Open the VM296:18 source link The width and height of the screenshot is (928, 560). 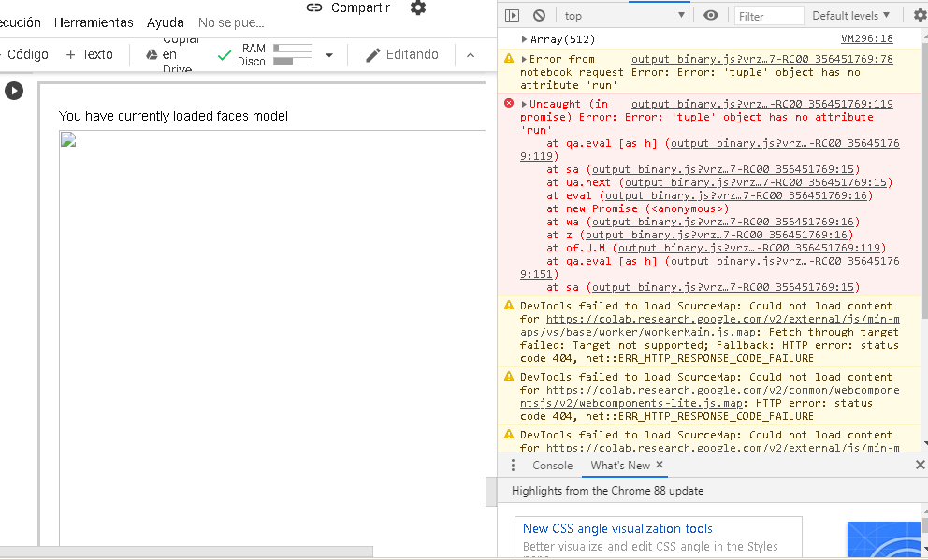coord(866,38)
